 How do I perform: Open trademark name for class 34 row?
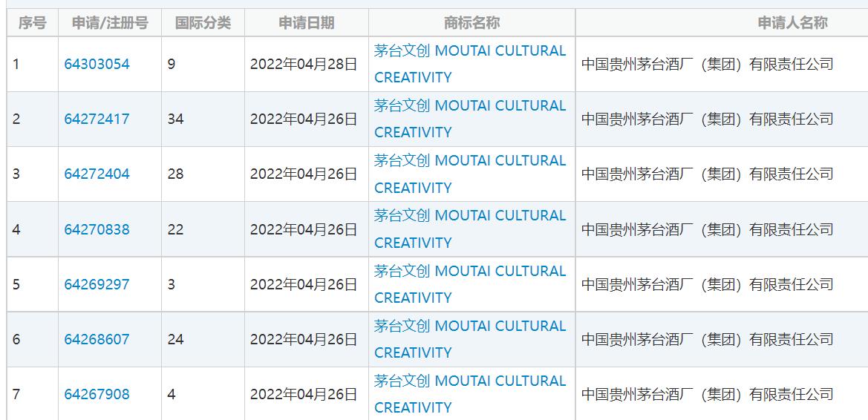coord(469,106)
